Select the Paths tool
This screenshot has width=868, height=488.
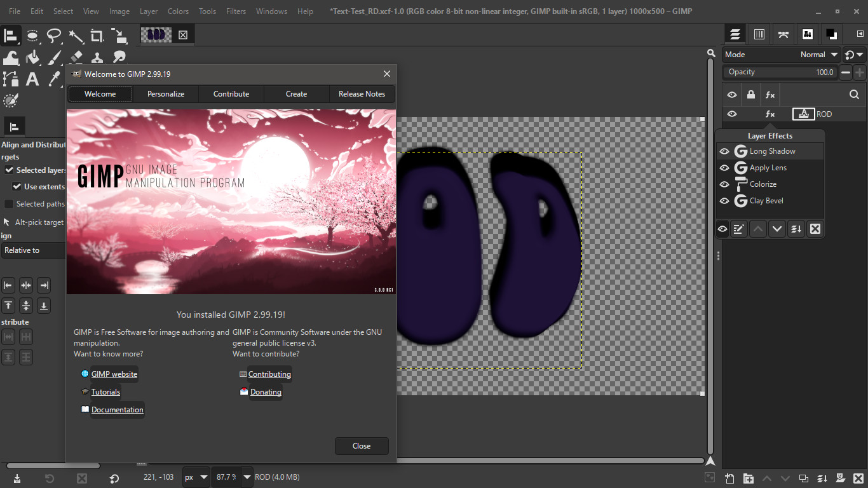click(11, 78)
